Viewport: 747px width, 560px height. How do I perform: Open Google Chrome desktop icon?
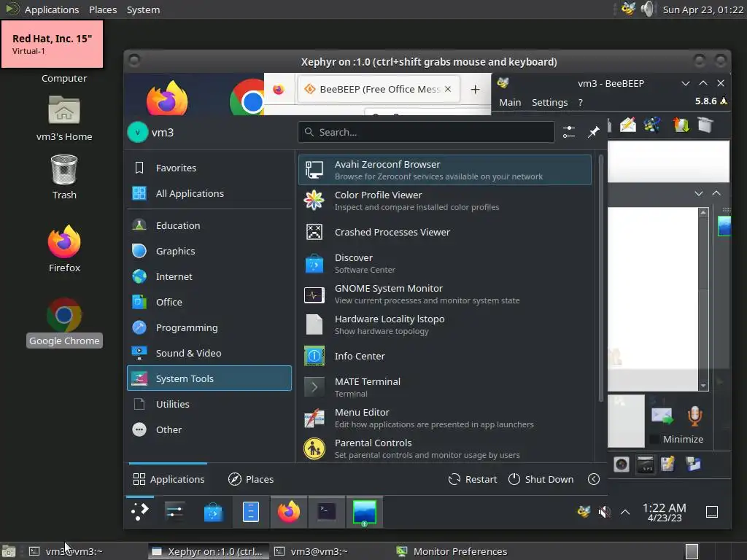64,322
